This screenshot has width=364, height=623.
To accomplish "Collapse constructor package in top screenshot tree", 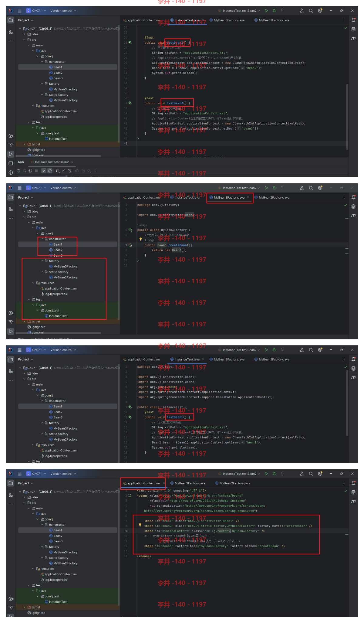I will [x=42, y=62].
